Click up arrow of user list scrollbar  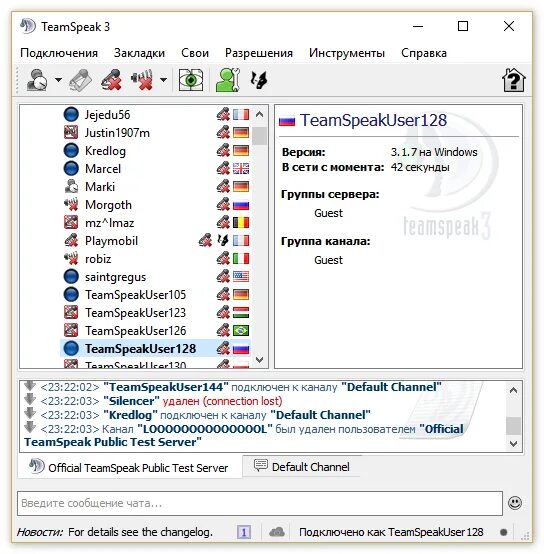tap(259, 114)
